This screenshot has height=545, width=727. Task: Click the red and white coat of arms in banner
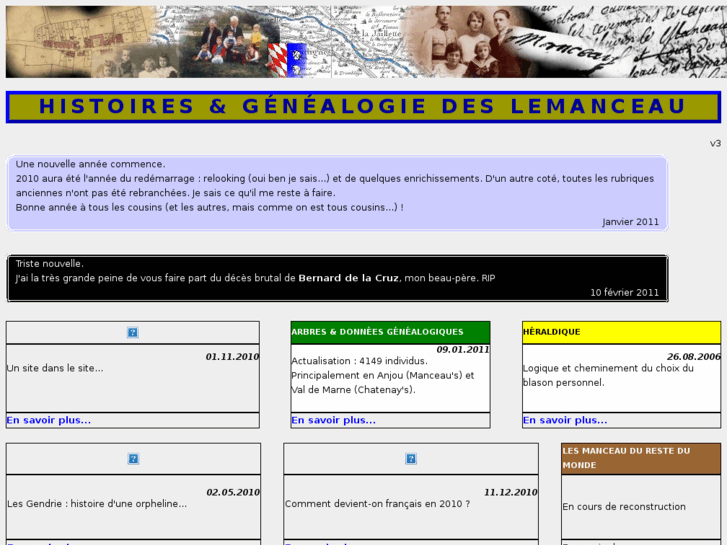click(277, 60)
